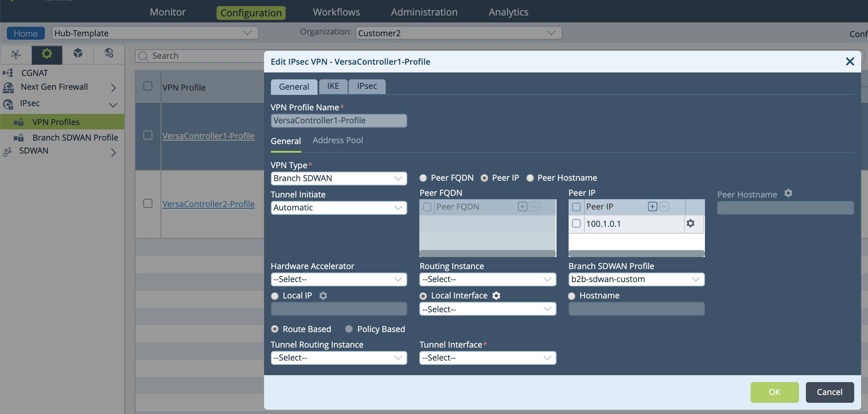Switch to the IPsec tab in dialog
Image resolution: width=868 pixels, height=414 pixels.
tap(367, 86)
